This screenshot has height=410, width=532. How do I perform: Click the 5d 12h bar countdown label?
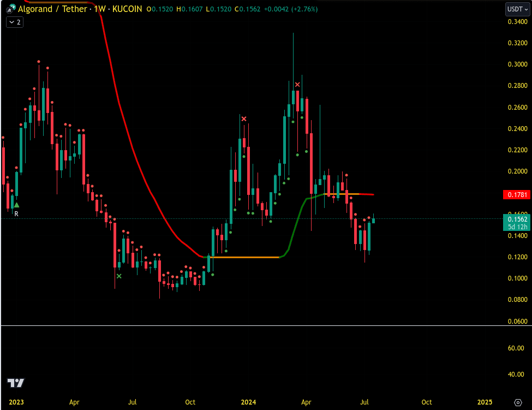click(x=517, y=227)
